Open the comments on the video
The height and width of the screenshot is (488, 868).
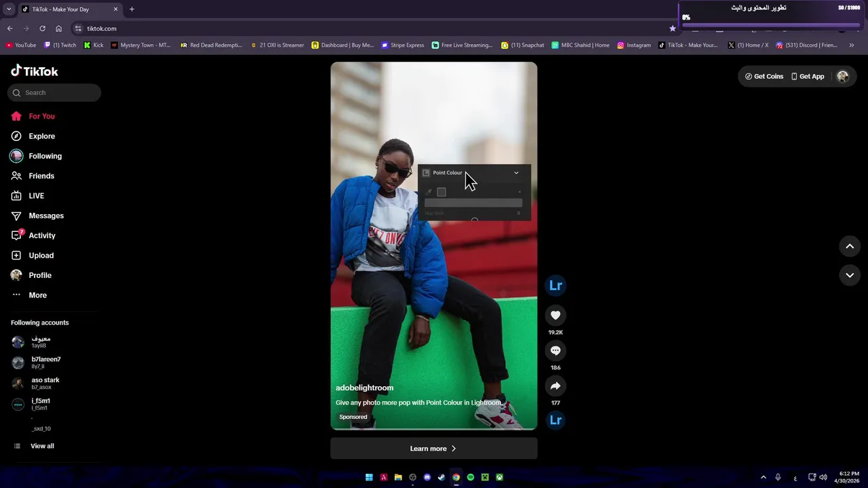555,350
